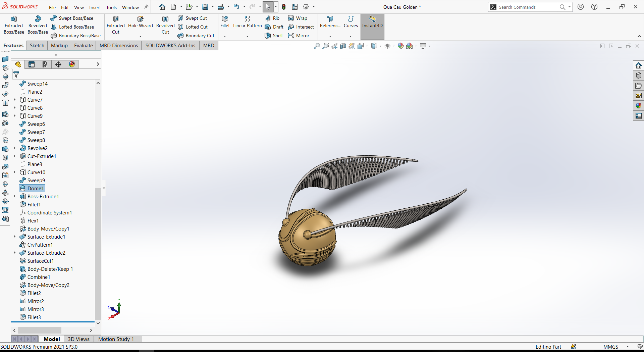Select the Shell feature tool
This screenshot has height=352, width=644.
pos(274,36)
